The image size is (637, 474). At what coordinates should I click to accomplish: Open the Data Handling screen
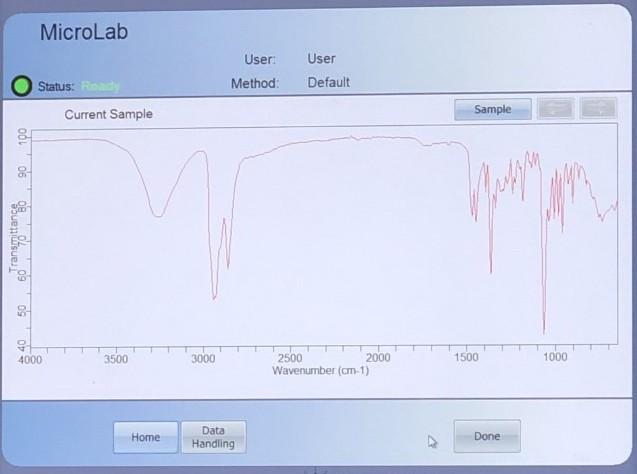213,437
